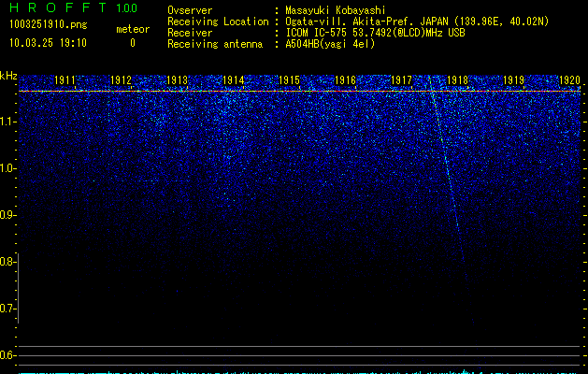
Task: Click the 0.8 kHz axis label
Action: click(x=7, y=262)
